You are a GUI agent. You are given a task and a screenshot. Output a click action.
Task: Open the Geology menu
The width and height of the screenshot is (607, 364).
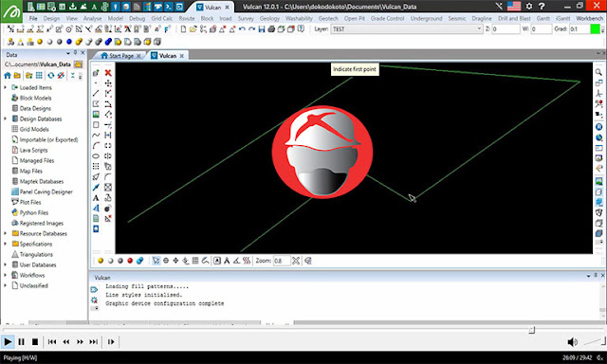click(269, 18)
